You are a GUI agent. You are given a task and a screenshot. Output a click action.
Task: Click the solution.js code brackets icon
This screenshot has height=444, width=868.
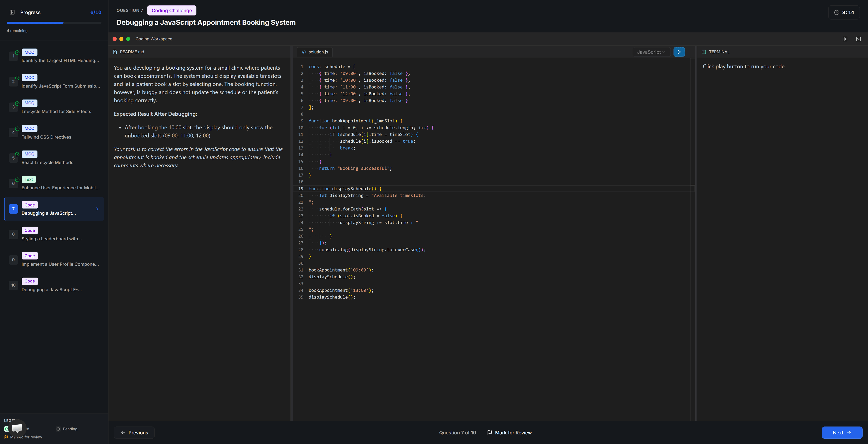point(304,52)
